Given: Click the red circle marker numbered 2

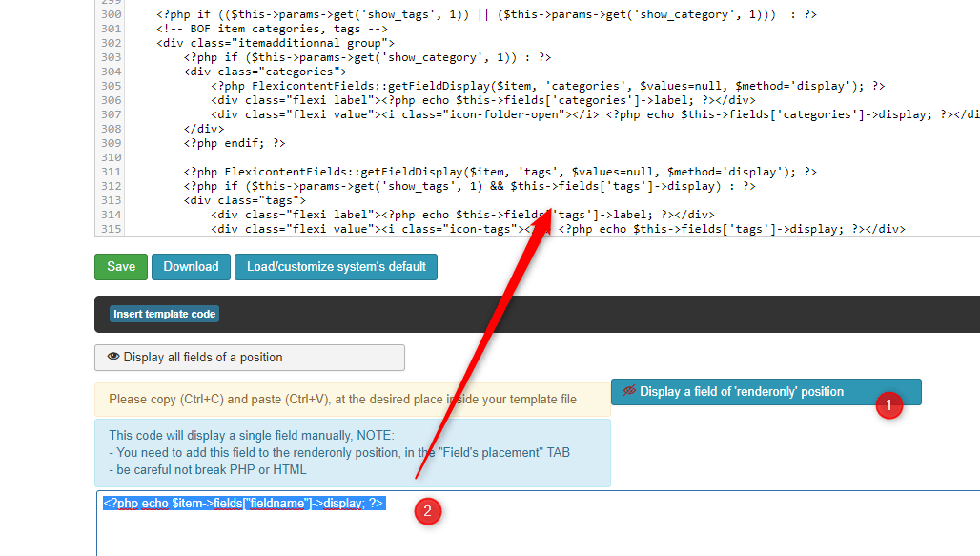Looking at the screenshot, I should point(427,512).
